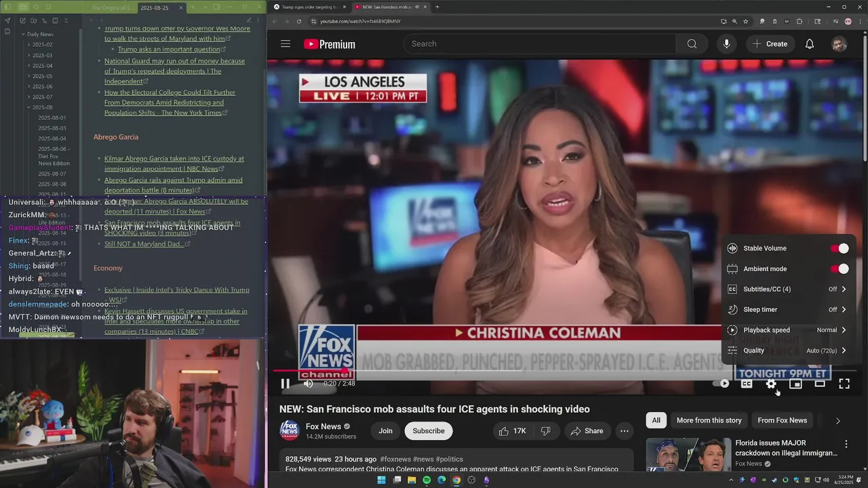
Task: Open the Kilmar Abrego Garcia NBC News link
Action: 174,163
